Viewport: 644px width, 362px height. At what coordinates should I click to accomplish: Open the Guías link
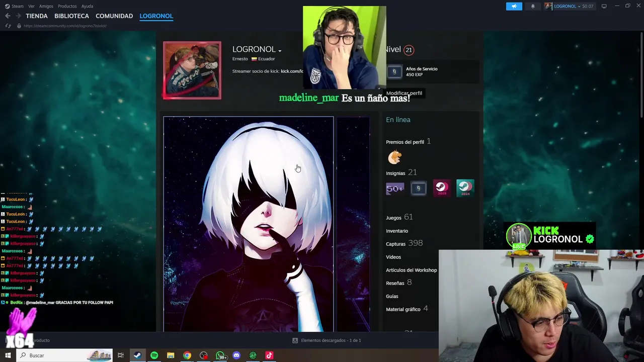tap(392, 296)
